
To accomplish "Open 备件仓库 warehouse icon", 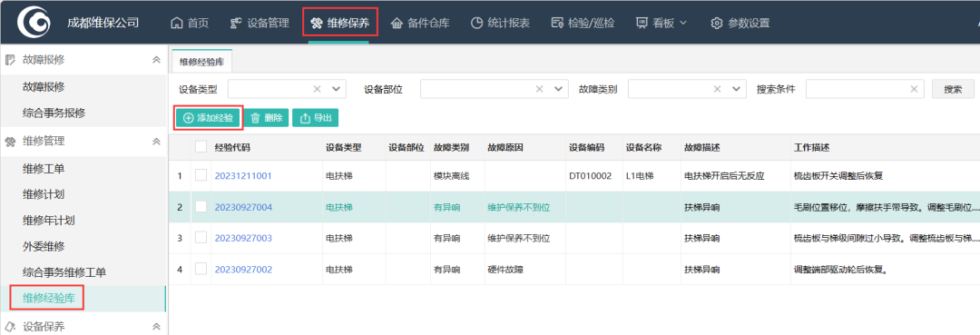I will tap(397, 23).
